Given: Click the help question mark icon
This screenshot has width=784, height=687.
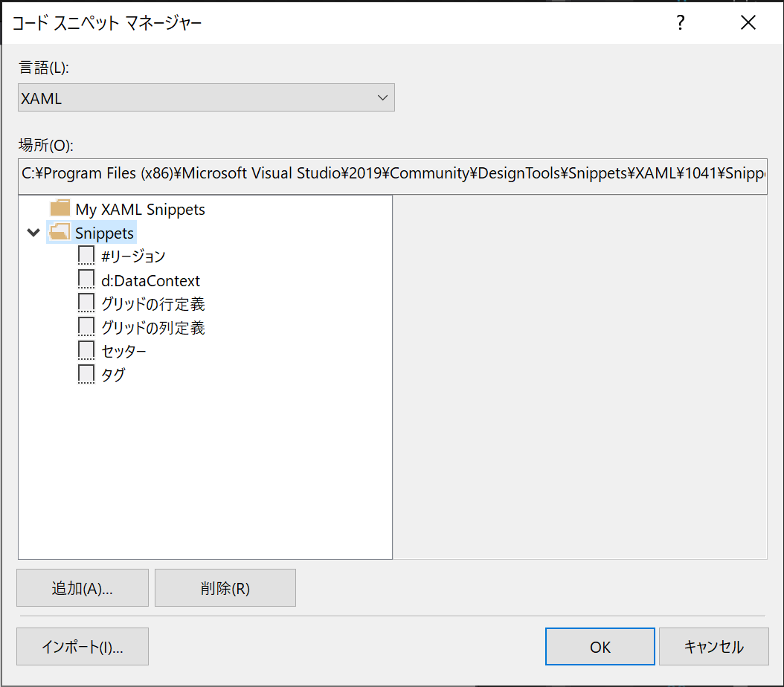Looking at the screenshot, I should (x=679, y=23).
